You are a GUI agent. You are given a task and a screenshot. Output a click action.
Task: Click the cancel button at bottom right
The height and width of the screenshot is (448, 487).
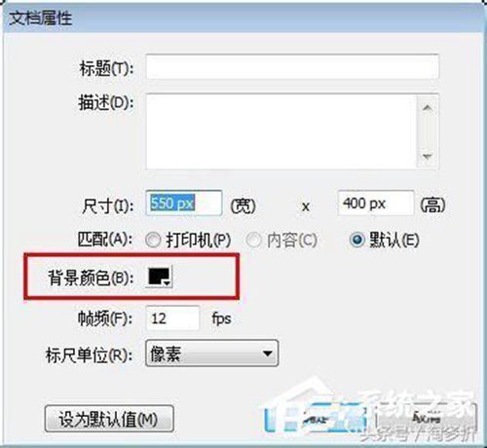tap(426, 418)
